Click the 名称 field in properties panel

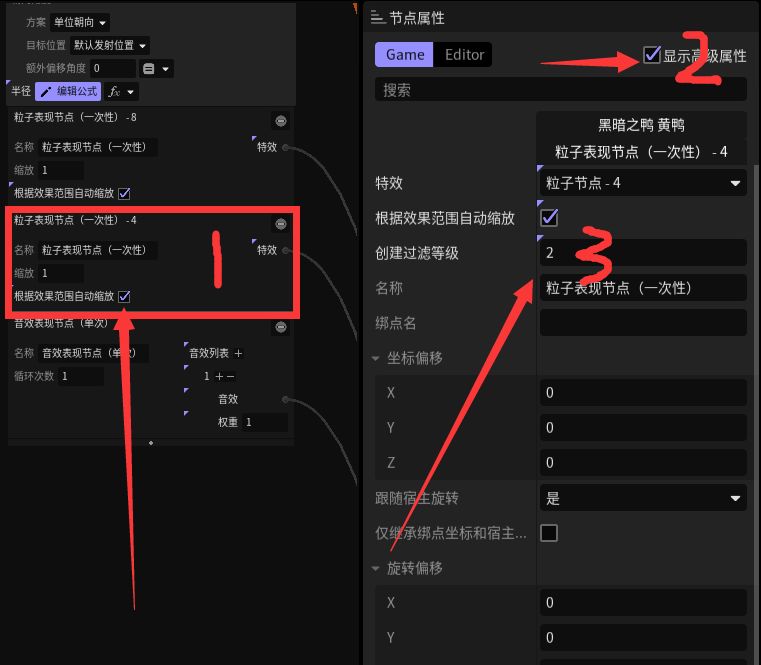tap(643, 288)
